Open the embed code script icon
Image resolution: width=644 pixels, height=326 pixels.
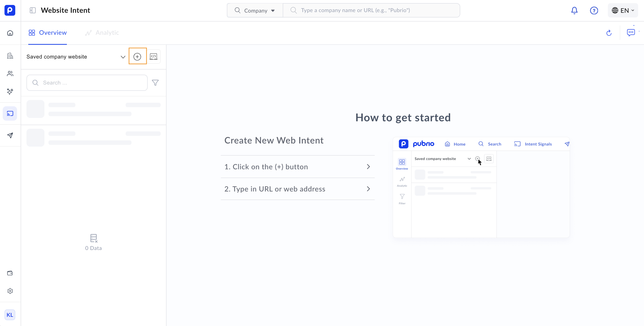[153, 57]
